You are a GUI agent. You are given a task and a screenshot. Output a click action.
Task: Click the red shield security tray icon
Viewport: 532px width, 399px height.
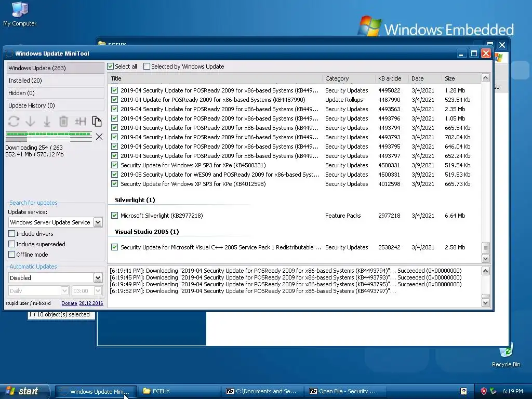click(484, 391)
